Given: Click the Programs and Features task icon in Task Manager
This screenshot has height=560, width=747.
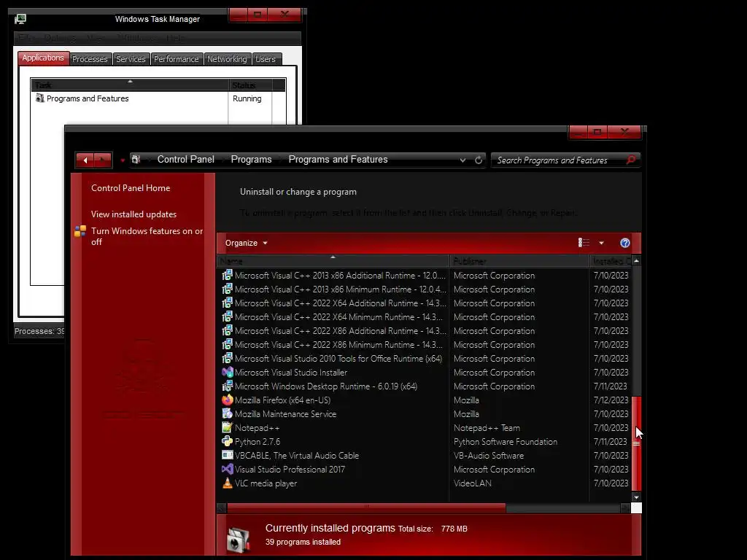Looking at the screenshot, I should [40, 98].
